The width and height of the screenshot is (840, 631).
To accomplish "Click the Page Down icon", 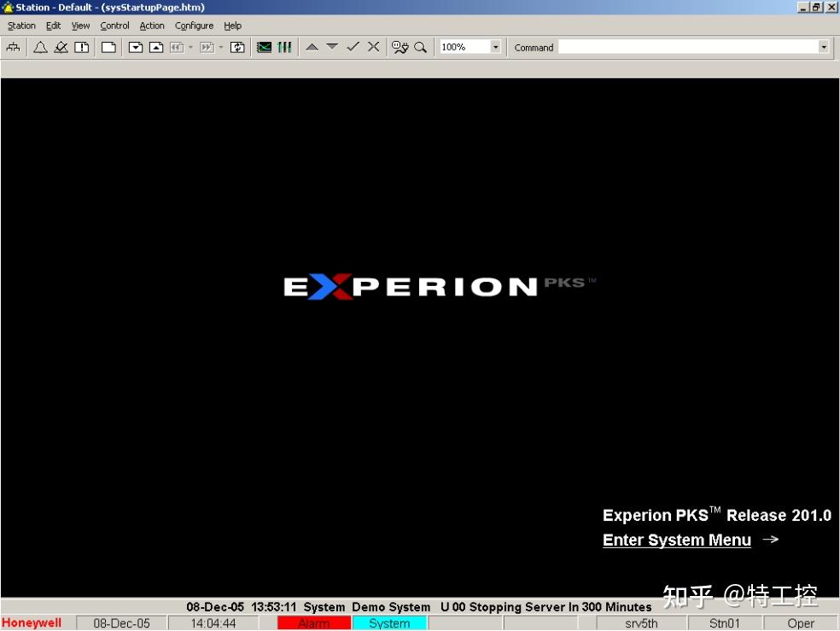I will point(136,47).
